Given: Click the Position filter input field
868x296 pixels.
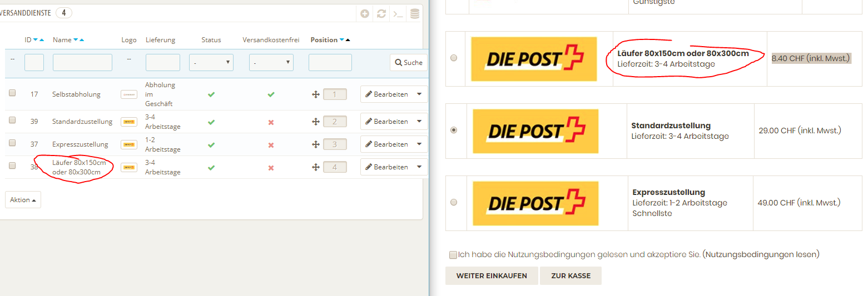Looking at the screenshot, I should [330, 63].
